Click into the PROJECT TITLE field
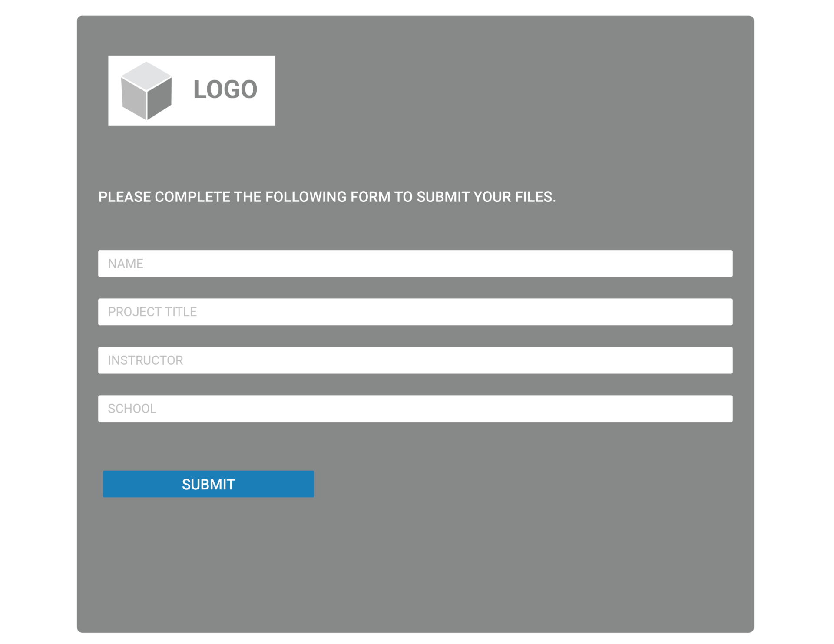Image resolution: width=834 pixels, height=644 pixels. point(415,312)
